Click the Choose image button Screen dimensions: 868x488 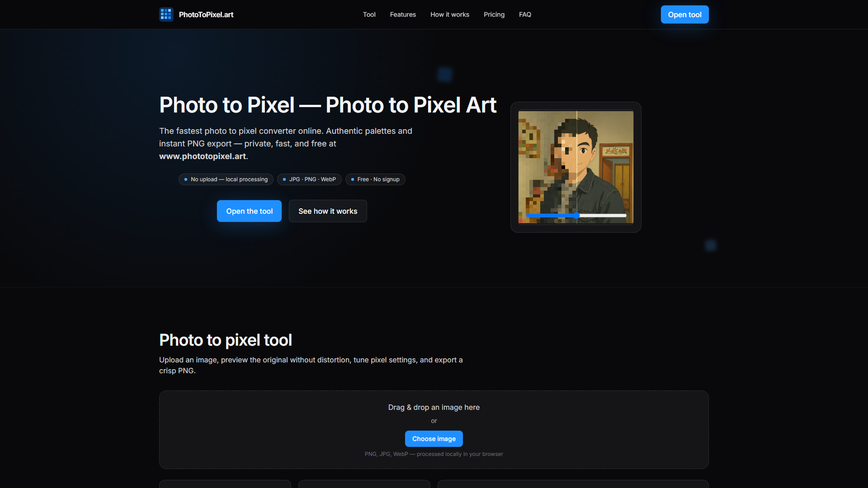pyautogui.click(x=434, y=439)
